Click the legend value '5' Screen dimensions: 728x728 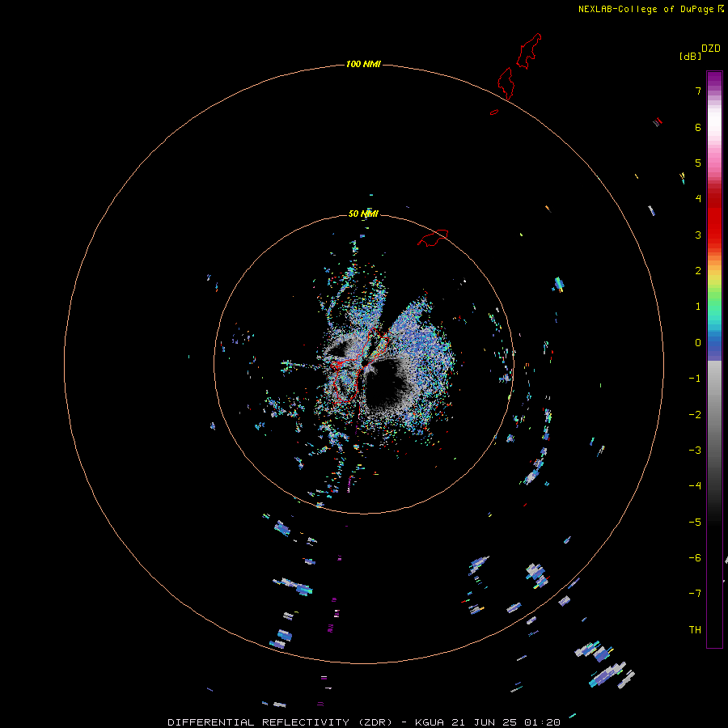coord(698,163)
